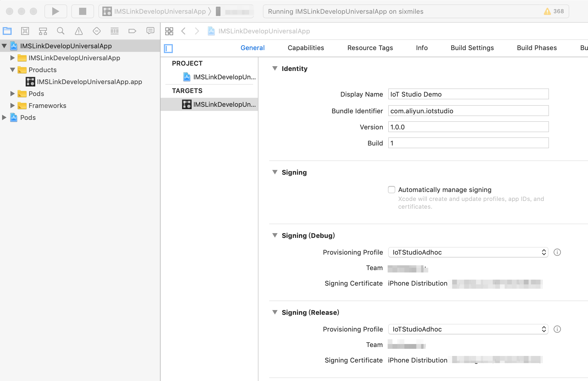Expand the Frameworks folder
588x381 pixels.
tap(13, 106)
